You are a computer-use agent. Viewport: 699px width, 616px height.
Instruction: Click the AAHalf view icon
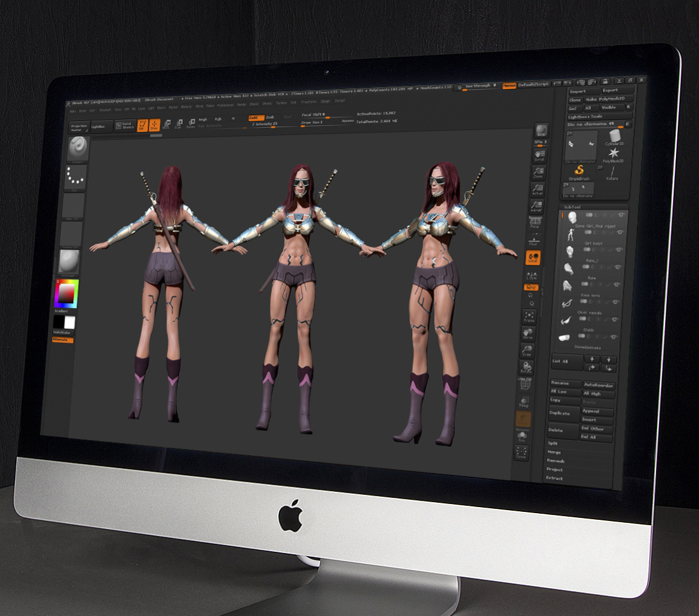(x=536, y=207)
